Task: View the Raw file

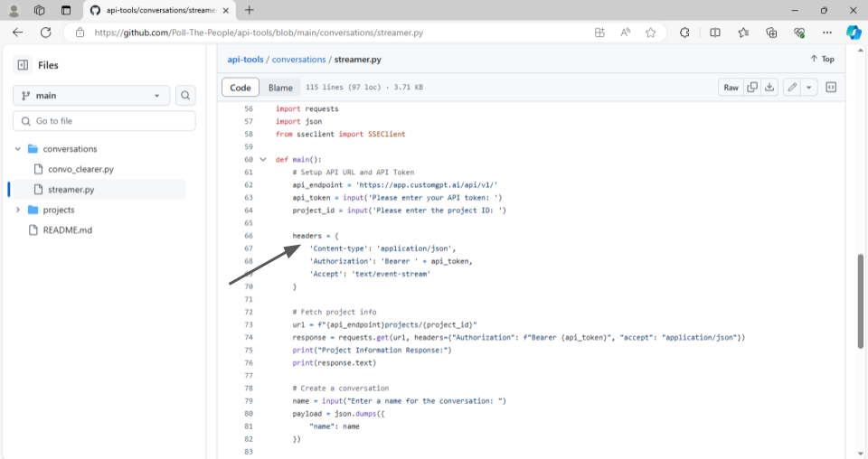Action: [x=731, y=88]
